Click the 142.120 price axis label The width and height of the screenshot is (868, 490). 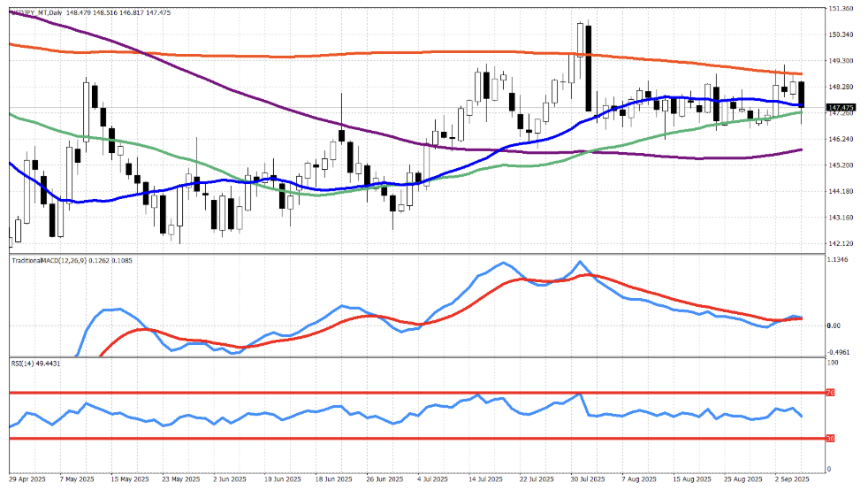(843, 243)
